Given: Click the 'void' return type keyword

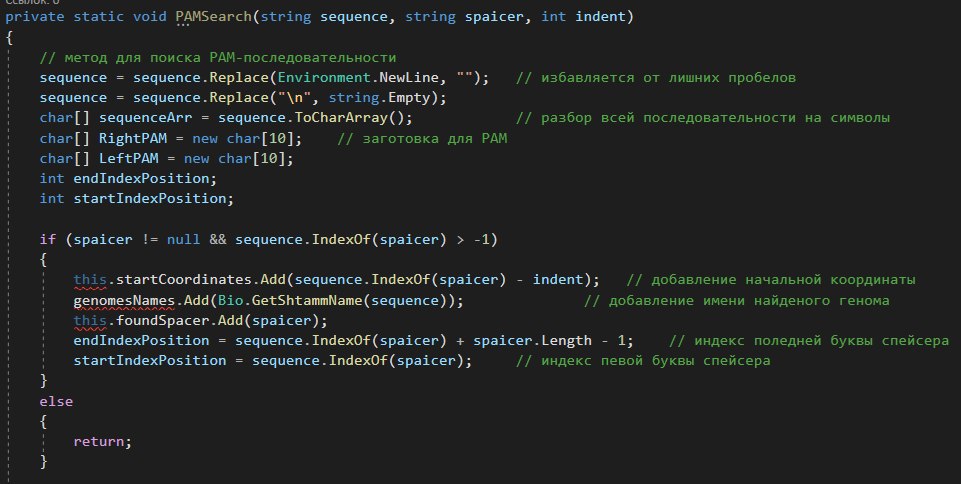Looking at the screenshot, I should click(150, 17).
